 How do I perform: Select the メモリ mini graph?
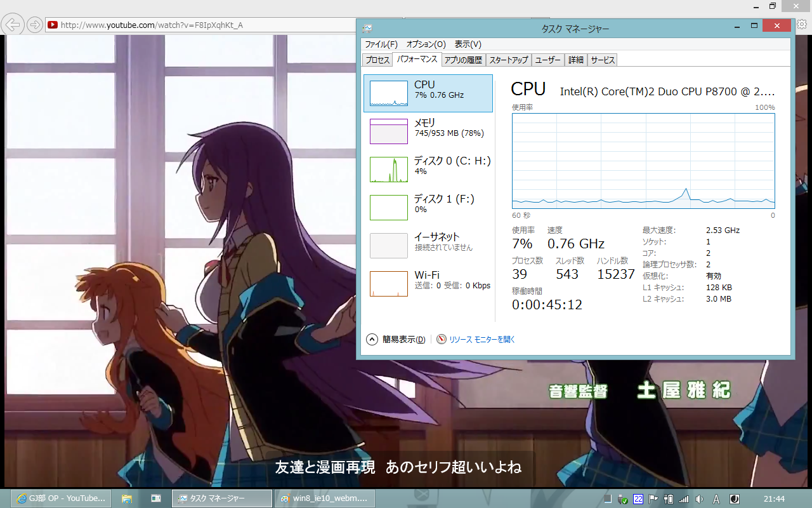389,131
